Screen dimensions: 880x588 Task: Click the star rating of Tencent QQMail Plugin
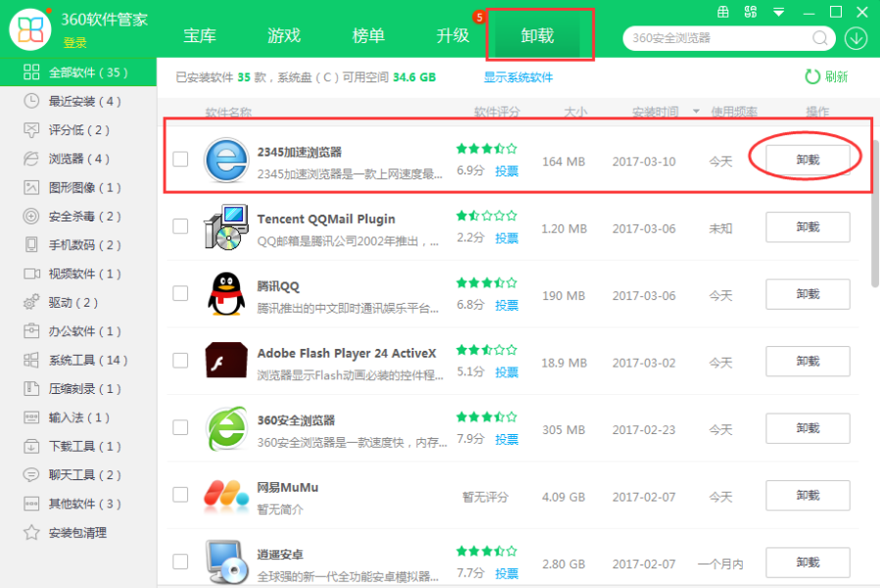pos(486,216)
